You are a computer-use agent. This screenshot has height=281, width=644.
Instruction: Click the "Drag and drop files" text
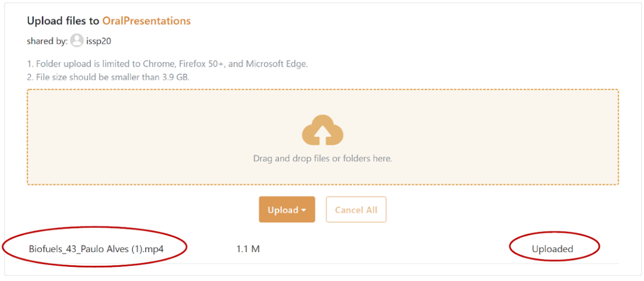[323, 159]
